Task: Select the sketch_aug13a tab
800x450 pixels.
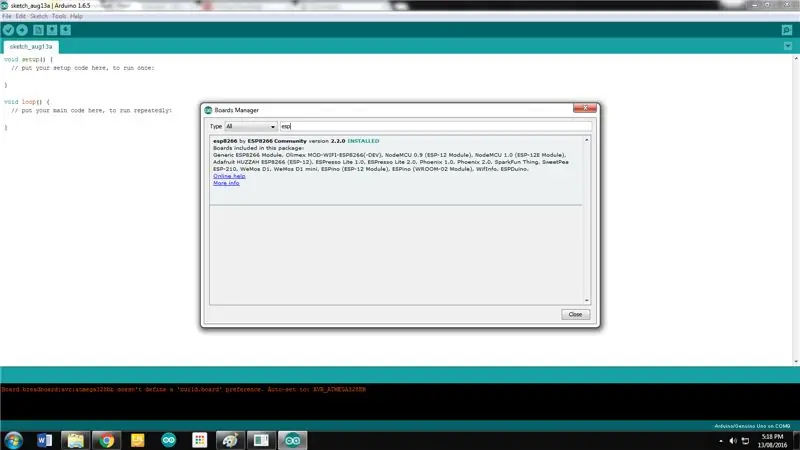Action: click(31, 46)
